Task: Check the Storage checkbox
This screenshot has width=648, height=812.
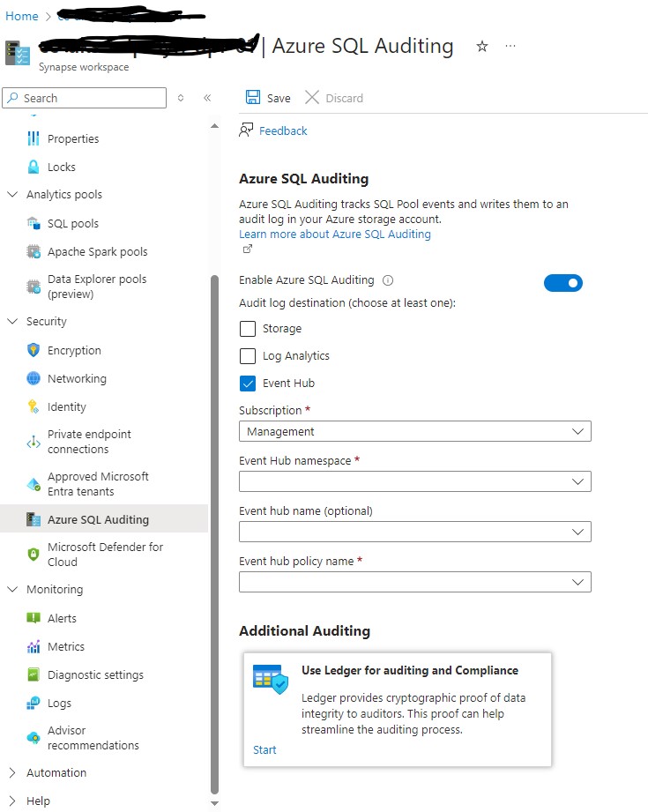Action: (x=248, y=328)
